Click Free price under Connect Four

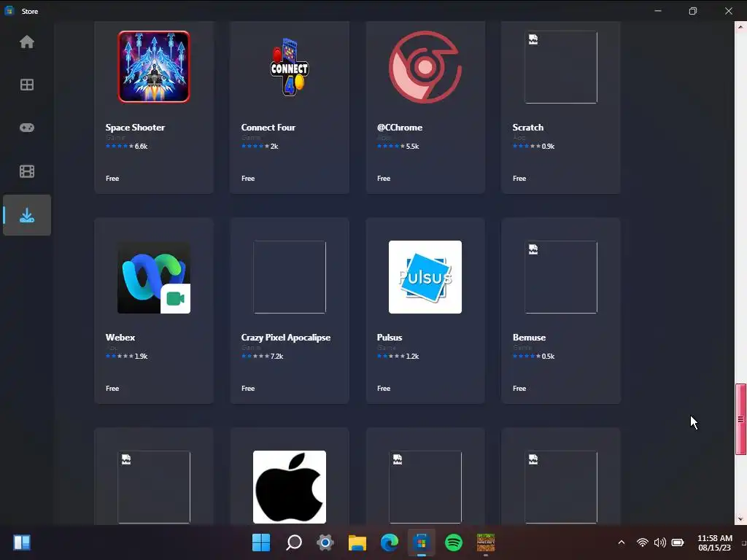248,179
